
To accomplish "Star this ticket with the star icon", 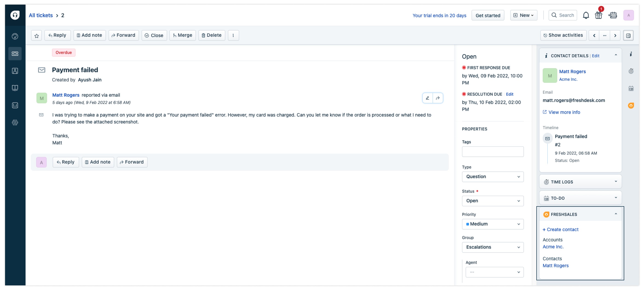I will point(37,35).
